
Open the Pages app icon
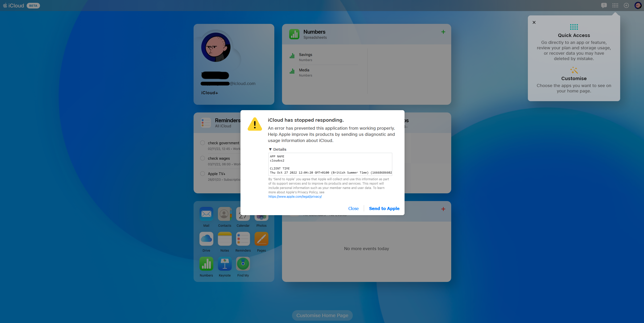(x=261, y=239)
